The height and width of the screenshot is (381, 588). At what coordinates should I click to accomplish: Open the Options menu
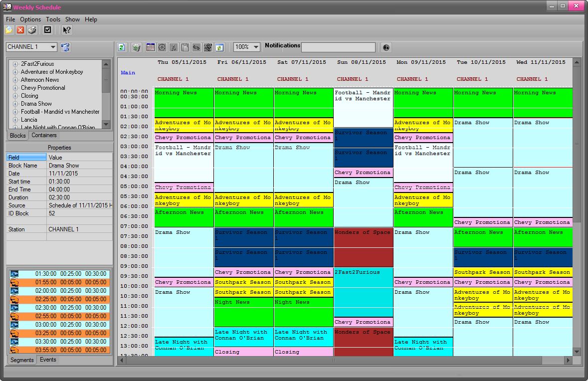(x=30, y=19)
